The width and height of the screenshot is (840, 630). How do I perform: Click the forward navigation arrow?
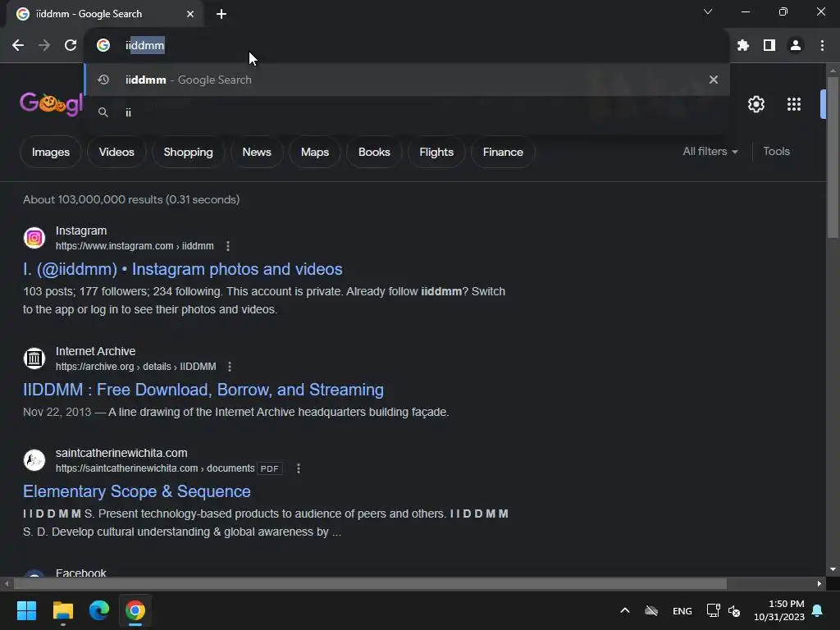point(44,46)
